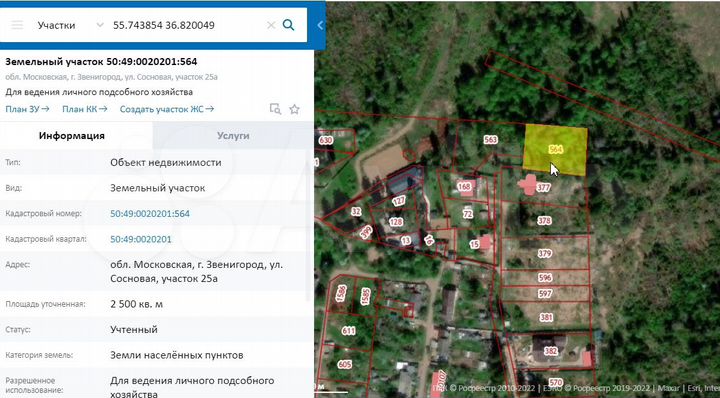Image resolution: width=720 pixels, height=398 pixels.
Task: Select parcel 1585 on the map
Action: (x=366, y=296)
